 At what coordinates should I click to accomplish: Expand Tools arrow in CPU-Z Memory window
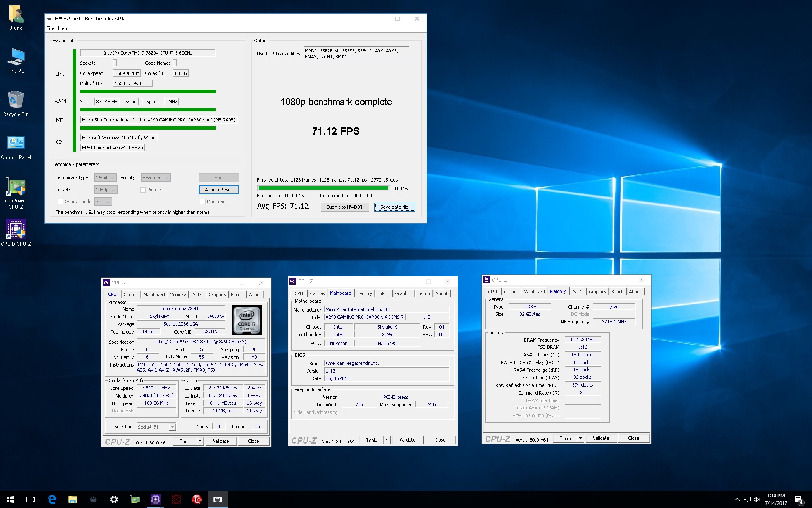click(580, 438)
